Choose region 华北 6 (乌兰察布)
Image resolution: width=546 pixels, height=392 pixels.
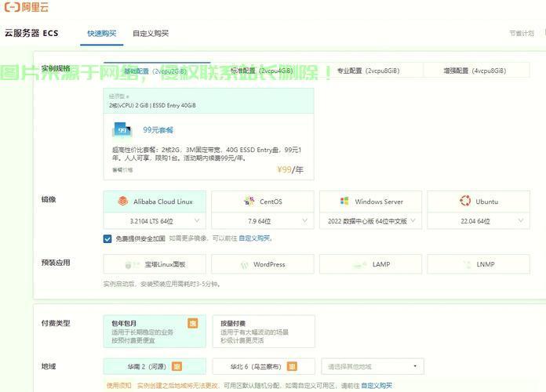pyautogui.click(x=264, y=366)
